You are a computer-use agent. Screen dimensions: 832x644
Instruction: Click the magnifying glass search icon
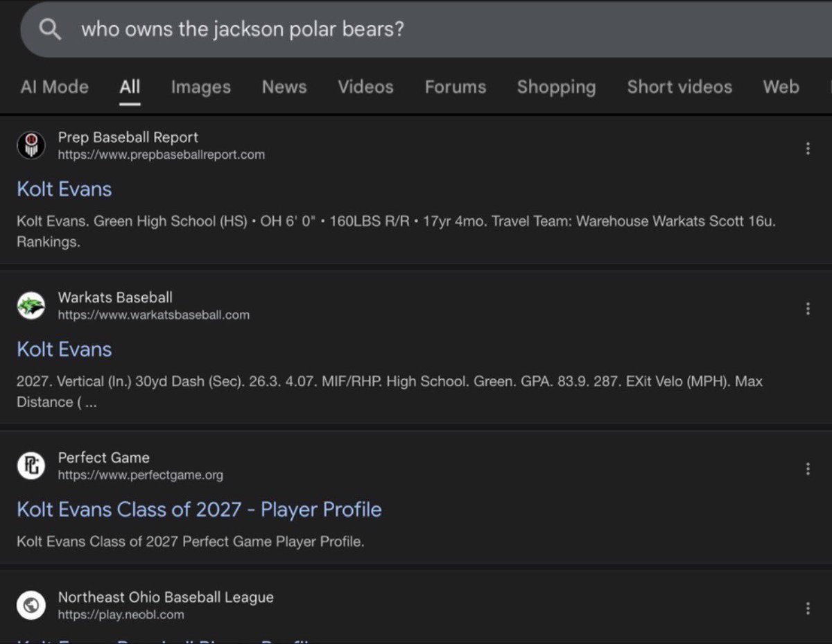pyautogui.click(x=50, y=29)
